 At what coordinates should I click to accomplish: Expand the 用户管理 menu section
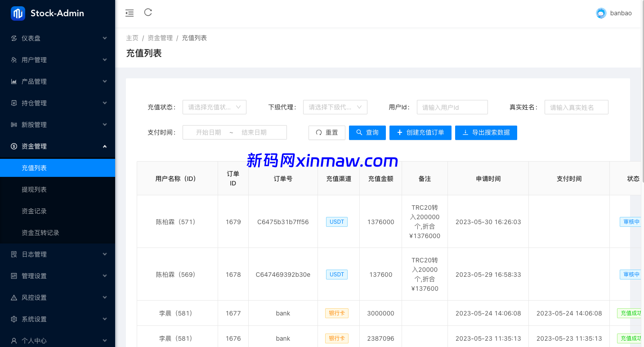[58, 60]
